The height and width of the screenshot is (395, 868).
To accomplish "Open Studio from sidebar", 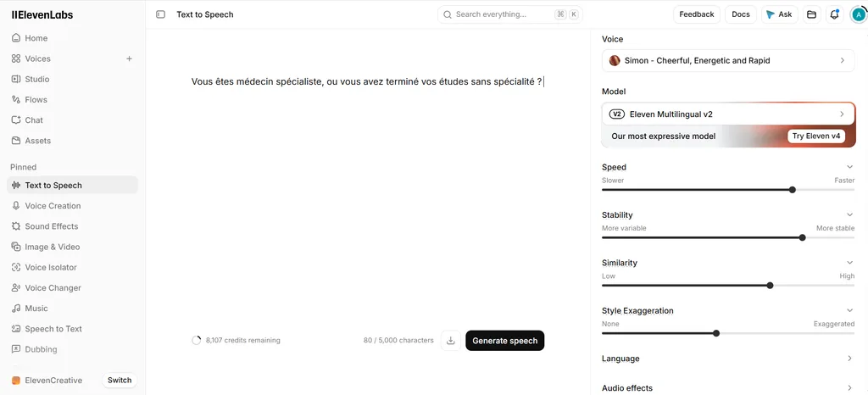I will pyautogui.click(x=73, y=79).
